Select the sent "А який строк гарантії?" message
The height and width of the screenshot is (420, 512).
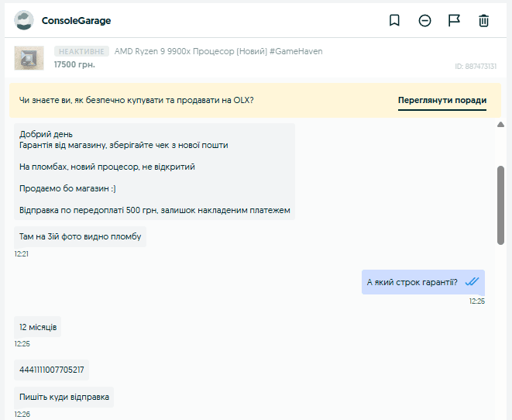point(412,282)
